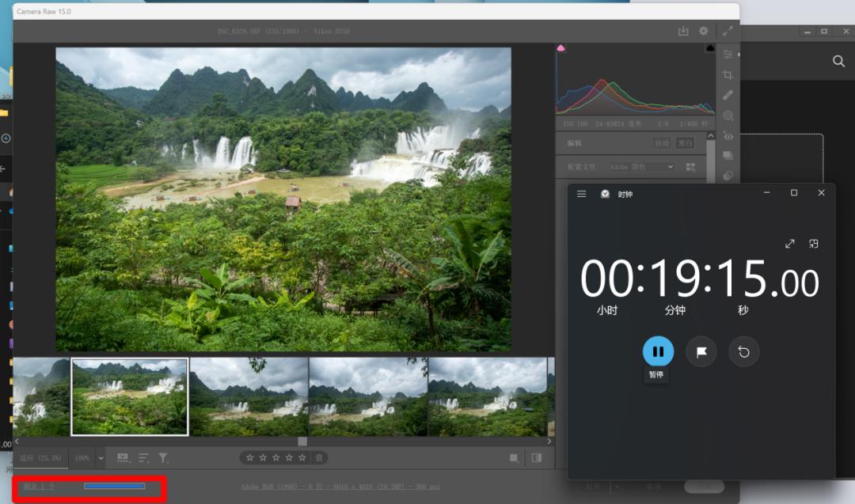
Task: Open Camera Raw preferences gear icon
Action: tap(702, 31)
